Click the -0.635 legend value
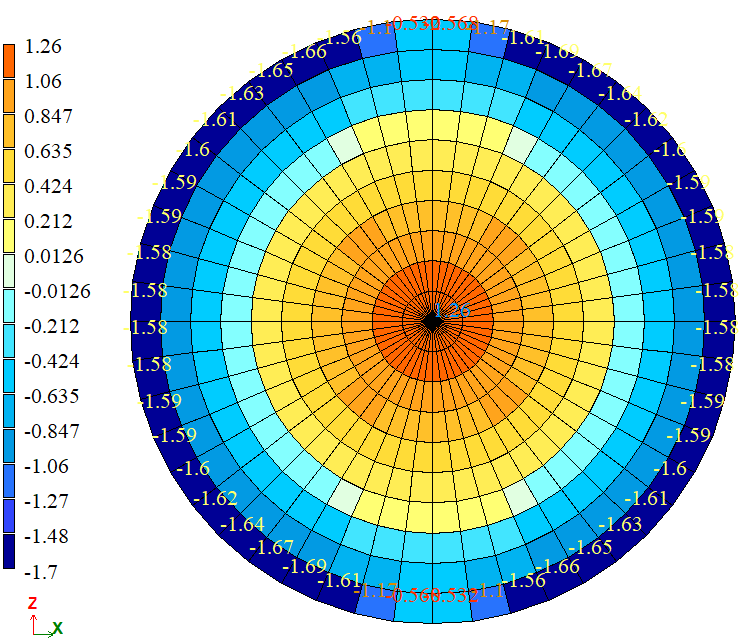Image resolution: width=753 pixels, height=642 pixels. point(53,396)
